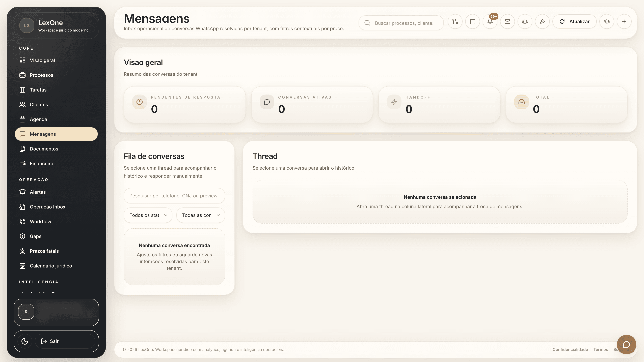This screenshot has height=362, width=644.
Task: Open the floating chat bubble at bottom right
Action: coord(626,344)
